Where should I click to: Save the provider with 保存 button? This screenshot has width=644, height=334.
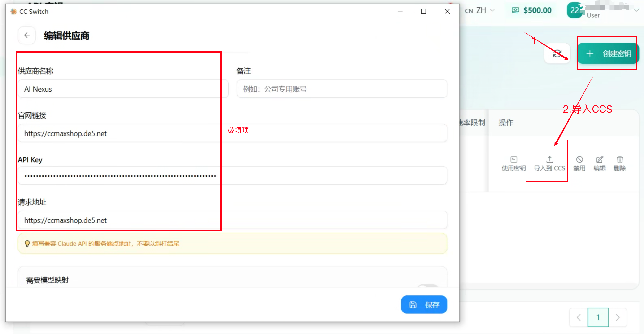(424, 304)
